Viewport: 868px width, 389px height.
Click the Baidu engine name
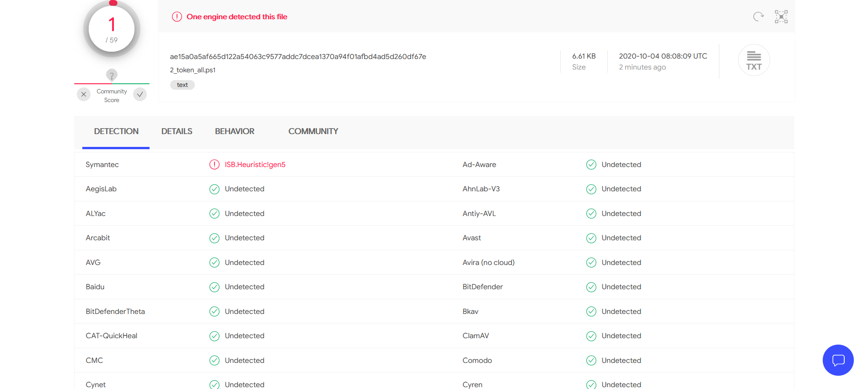(x=95, y=287)
